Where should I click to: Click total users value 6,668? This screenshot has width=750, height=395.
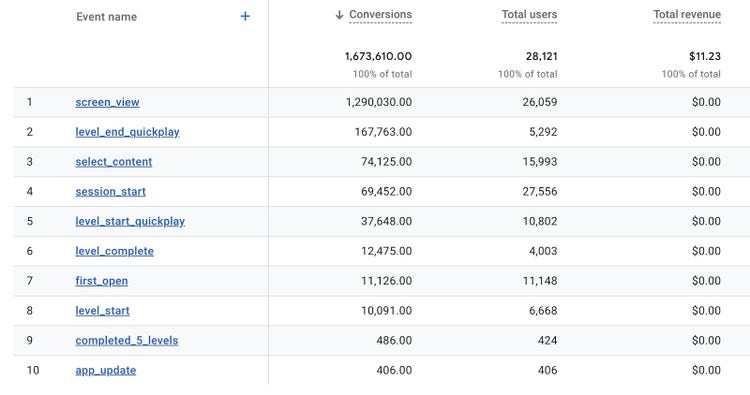tap(543, 310)
